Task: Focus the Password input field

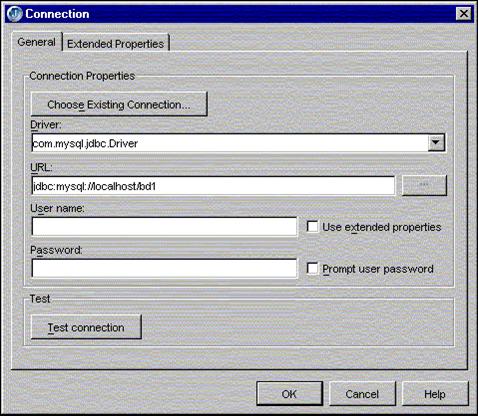Action: [164, 269]
